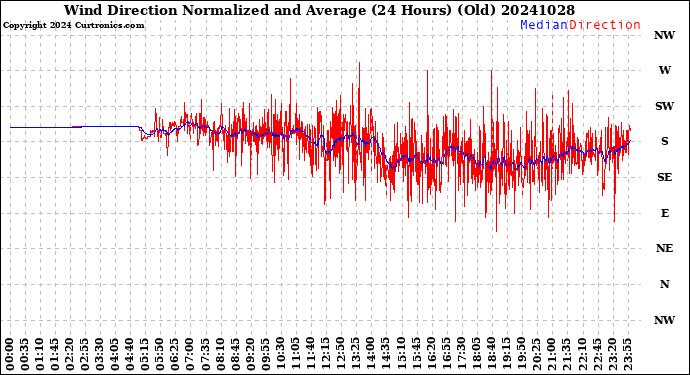Viewport: 690px width, 375px height.
Task: Click the 00:35 time label
Action: click(x=26, y=355)
